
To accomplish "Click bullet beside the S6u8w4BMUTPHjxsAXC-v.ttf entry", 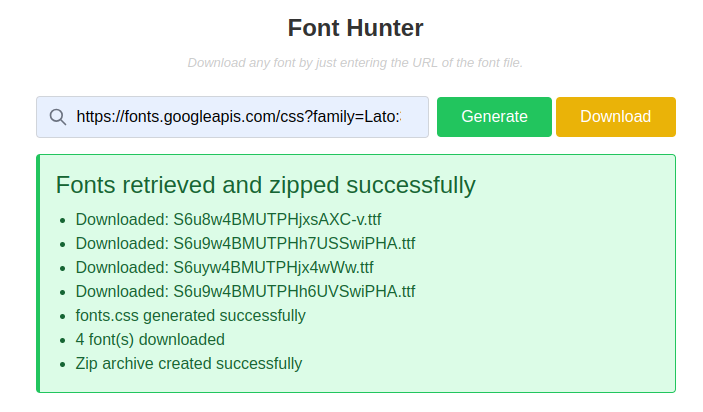I will tap(63, 221).
